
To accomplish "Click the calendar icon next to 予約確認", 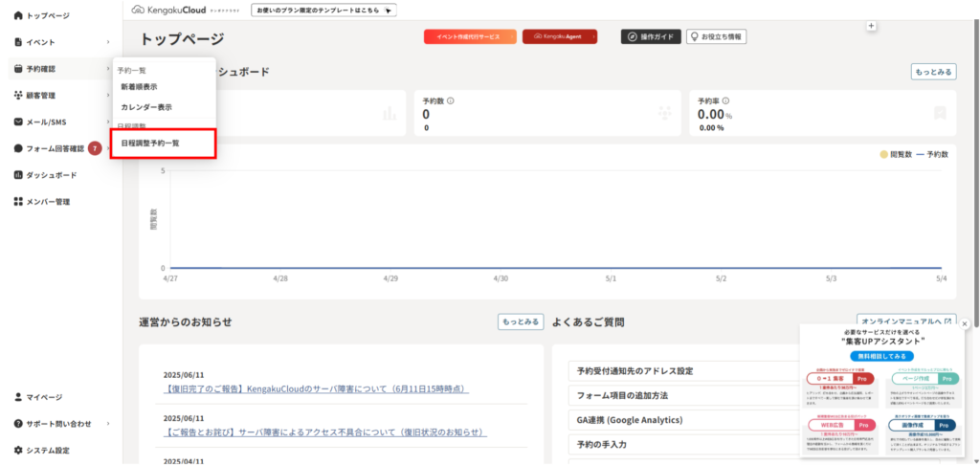I will pyautogui.click(x=18, y=69).
